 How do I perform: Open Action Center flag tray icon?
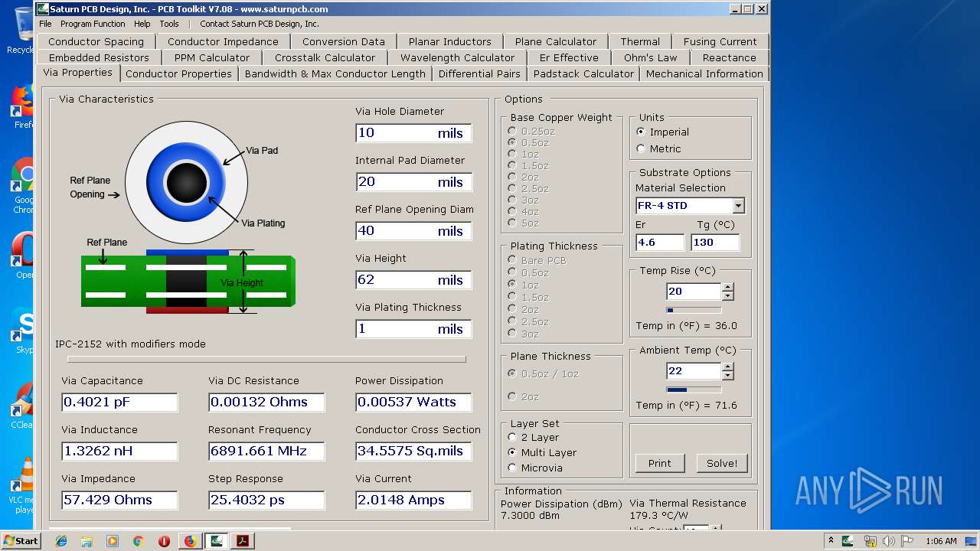click(909, 541)
